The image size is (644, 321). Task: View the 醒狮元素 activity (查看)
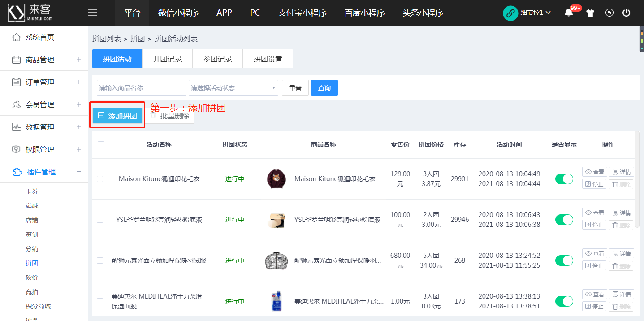pyautogui.click(x=594, y=253)
